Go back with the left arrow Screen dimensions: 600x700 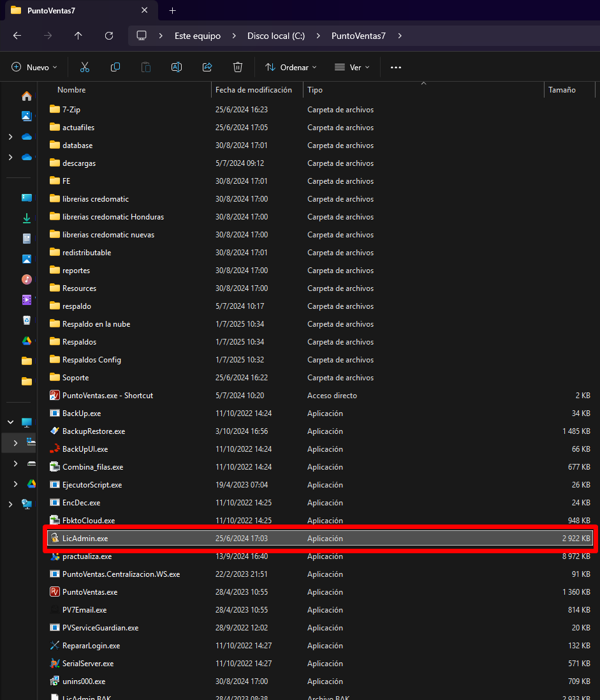click(x=17, y=36)
